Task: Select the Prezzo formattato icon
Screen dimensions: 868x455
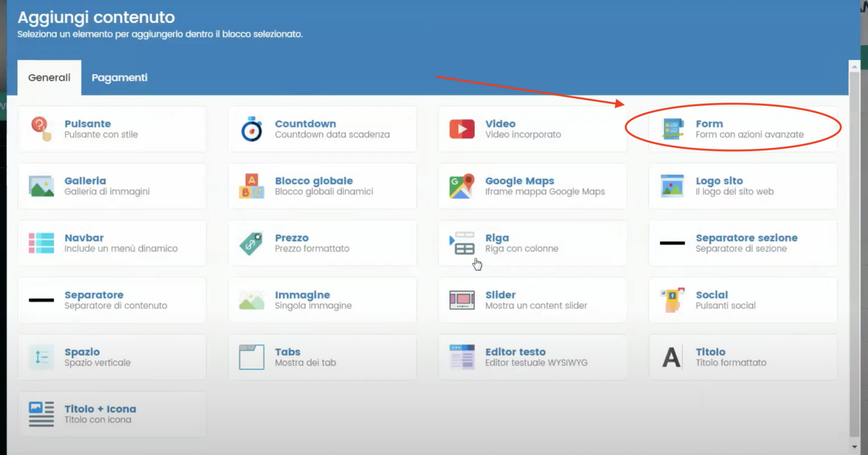Action: [251, 243]
